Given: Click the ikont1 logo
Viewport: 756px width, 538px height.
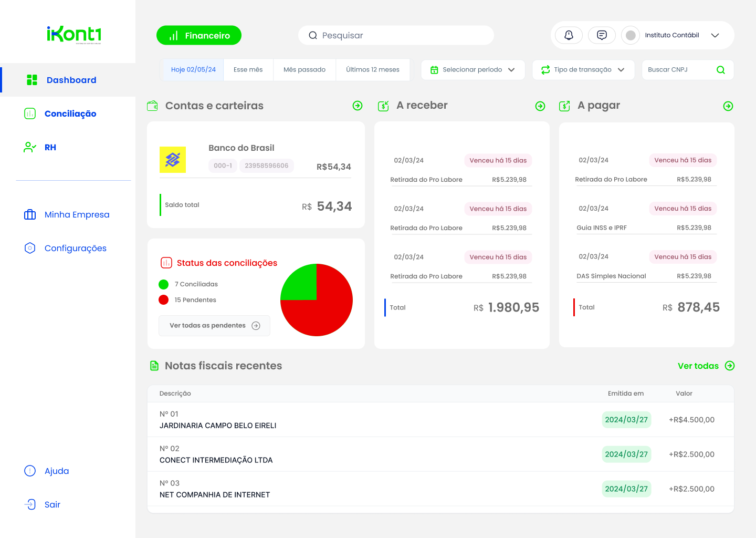Looking at the screenshot, I should coord(74,35).
